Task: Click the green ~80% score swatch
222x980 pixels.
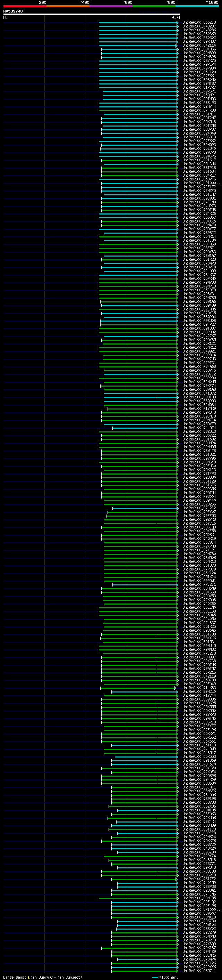Action: click(154, 6)
